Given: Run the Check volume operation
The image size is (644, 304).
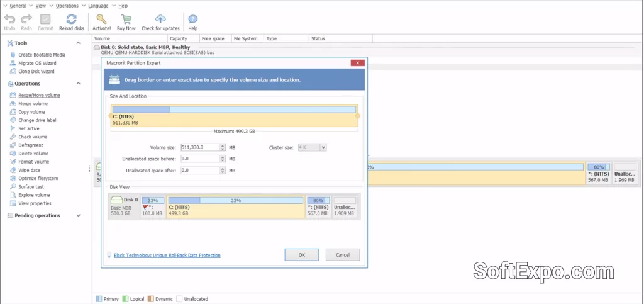Looking at the screenshot, I should (x=33, y=137).
